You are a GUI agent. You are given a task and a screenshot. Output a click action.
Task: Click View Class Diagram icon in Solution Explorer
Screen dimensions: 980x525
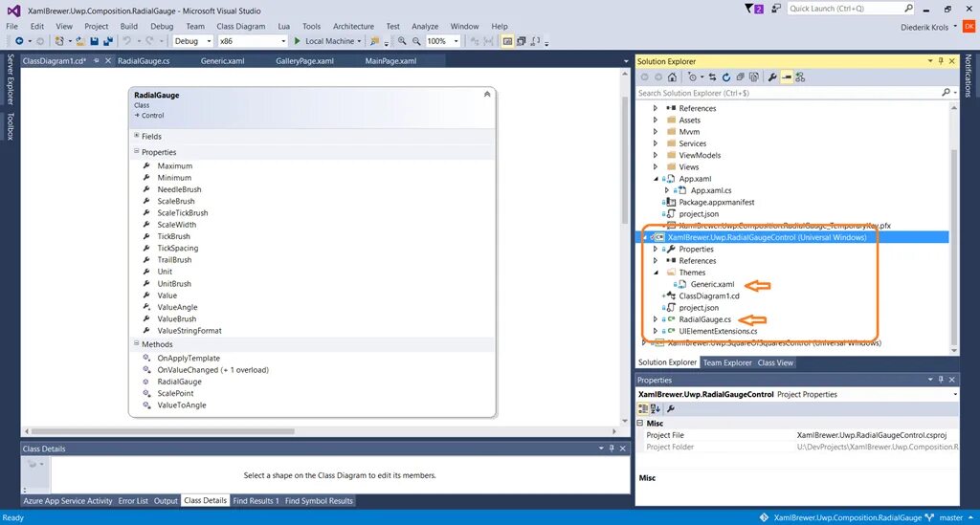801,77
